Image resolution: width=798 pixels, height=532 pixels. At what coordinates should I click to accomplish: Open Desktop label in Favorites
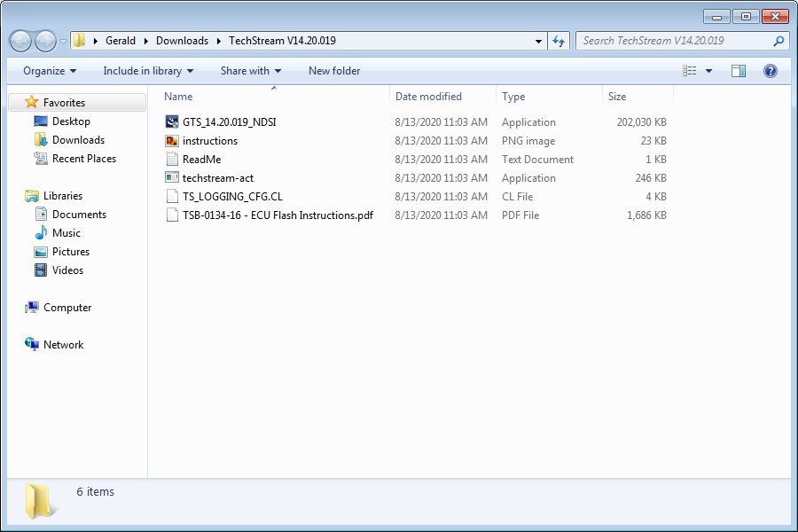pyautogui.click(x=71, y=121)
